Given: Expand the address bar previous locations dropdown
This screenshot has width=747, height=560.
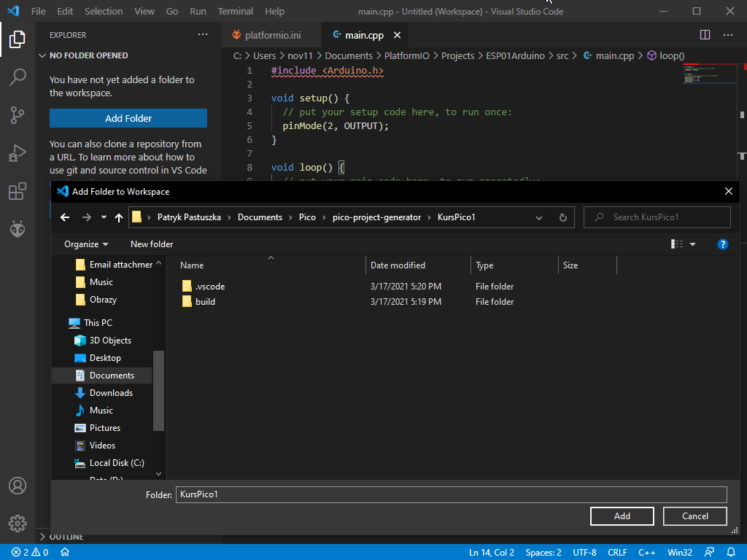Looking at the screenshot, I should tap(539, 217).
